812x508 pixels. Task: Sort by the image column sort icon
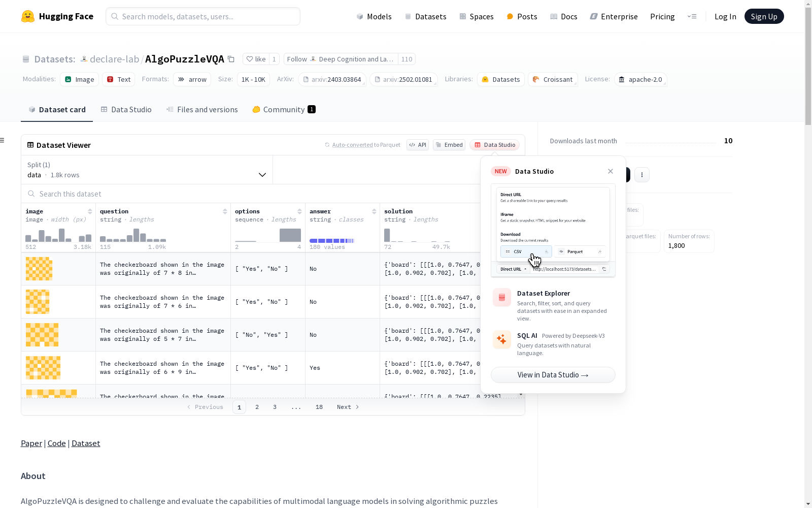pos(90,211)
